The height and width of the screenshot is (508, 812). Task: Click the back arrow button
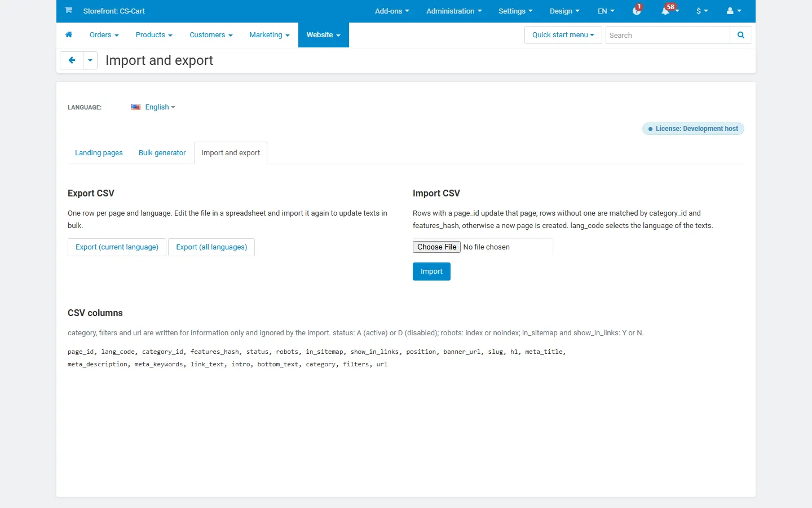tap(72, 60)
